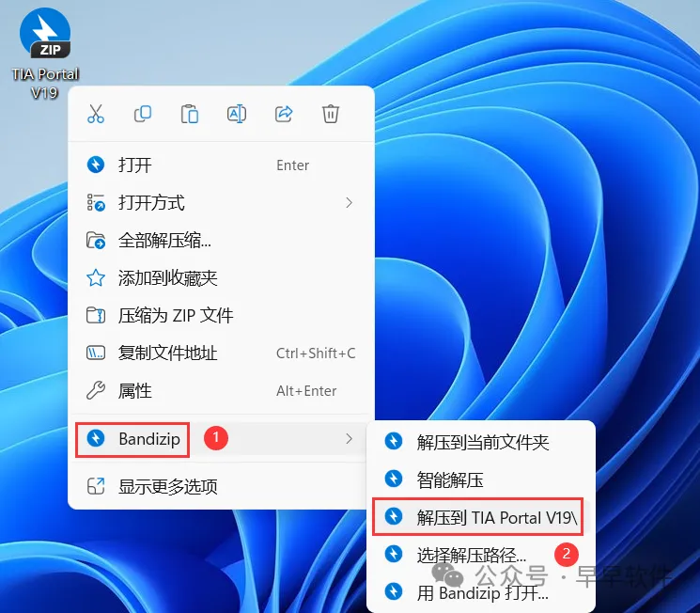Click the Bandizip icon beside 智能解压
Image resolution: width=700 pixels, height=613 pixels.
pyautogui.click(x=394, y=479)
